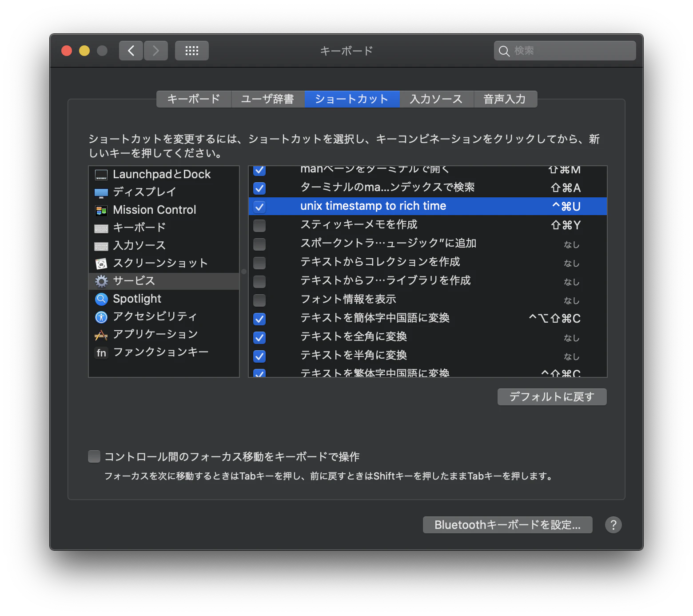Click the back navigation arrow
The height and width of the screenshot is (616, 693).
click(x=131, y=51)
